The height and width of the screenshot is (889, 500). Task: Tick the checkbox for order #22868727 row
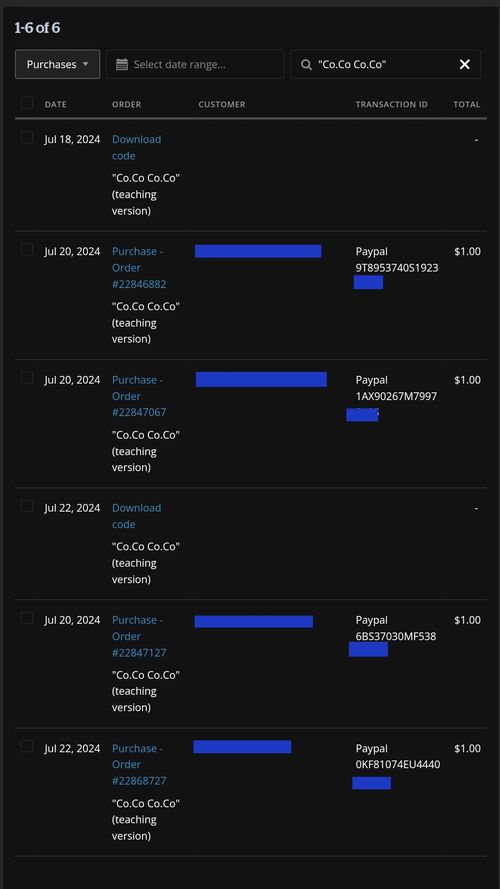click(x=27, y=746)
